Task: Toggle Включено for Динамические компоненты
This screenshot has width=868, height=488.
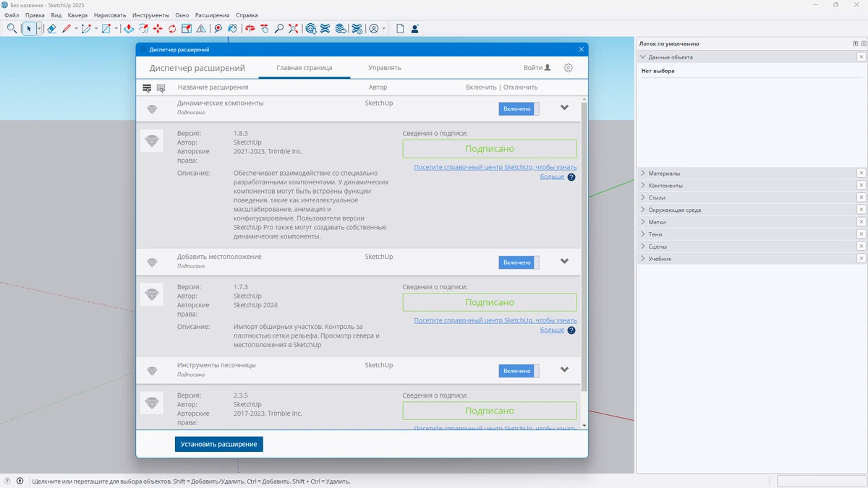Action: tap(519, 109)
